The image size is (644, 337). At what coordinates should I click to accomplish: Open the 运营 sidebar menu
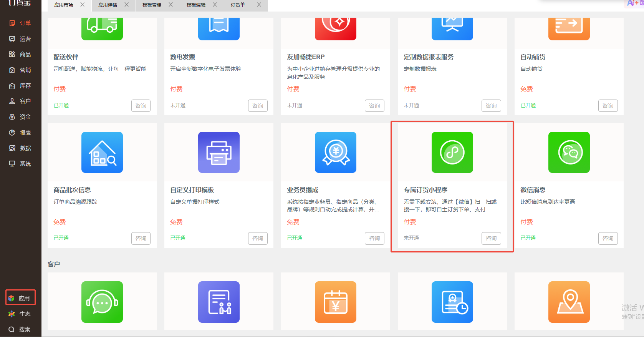20,39
